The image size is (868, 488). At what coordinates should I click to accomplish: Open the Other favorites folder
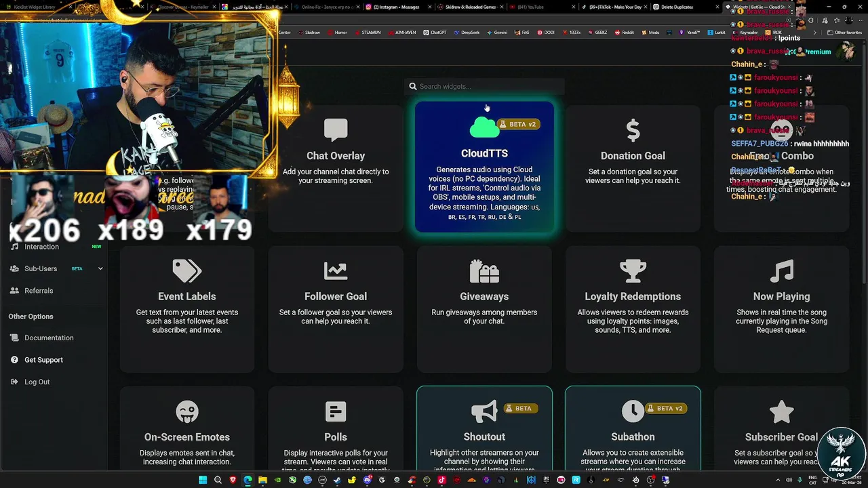tap(844, 33)
